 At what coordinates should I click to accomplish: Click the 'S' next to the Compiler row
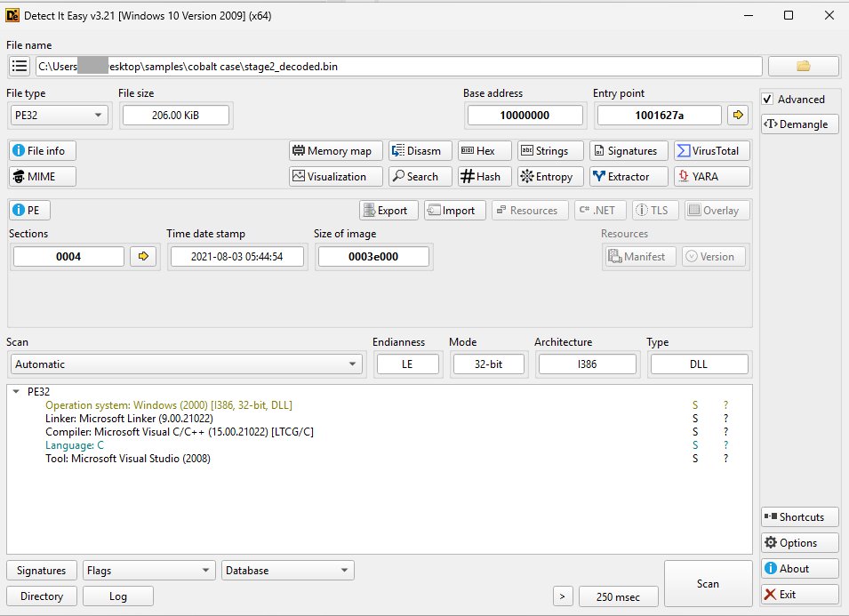tap(695, 431)
